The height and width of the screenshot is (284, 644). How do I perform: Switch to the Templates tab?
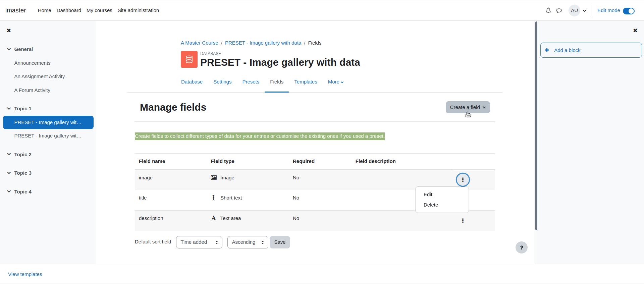(x=306, y=82)
